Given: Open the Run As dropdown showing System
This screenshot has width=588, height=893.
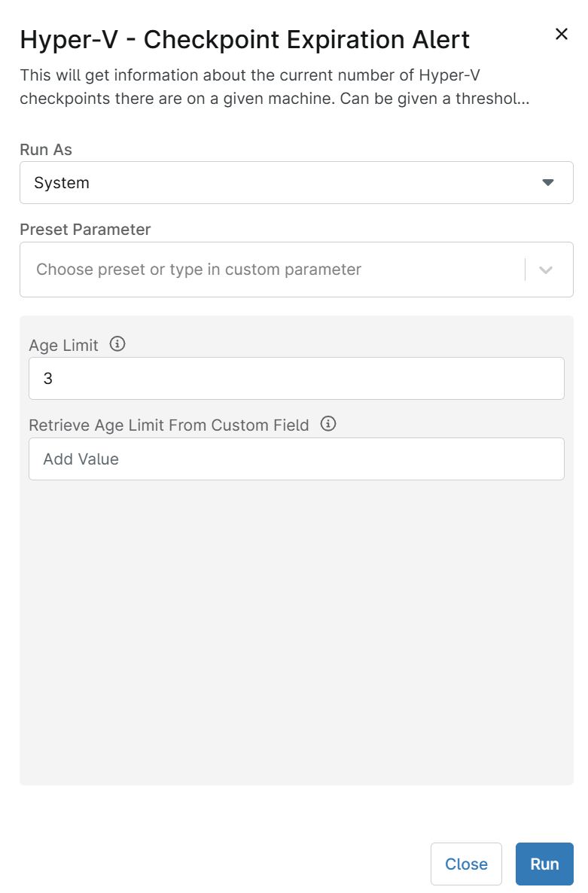Looking at the screenshot, I should [296, 183].
